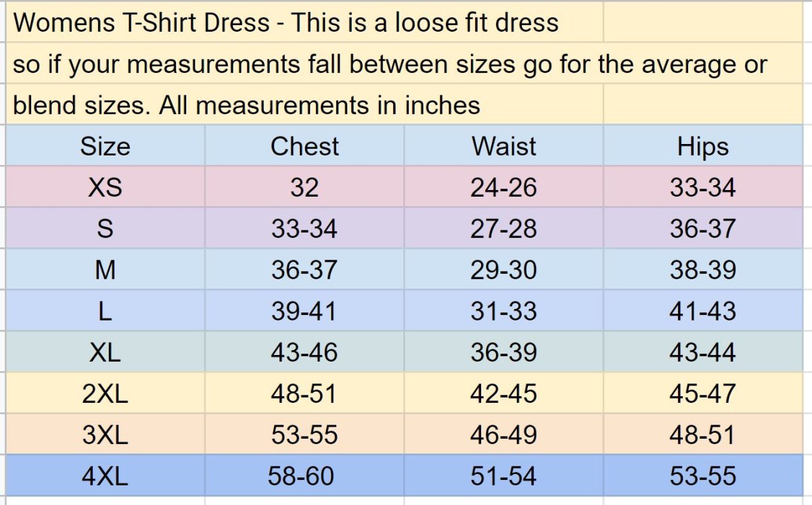Select the Size header cell
The width and height of the screenshot is (812, 505).
(x=105, y=146)
